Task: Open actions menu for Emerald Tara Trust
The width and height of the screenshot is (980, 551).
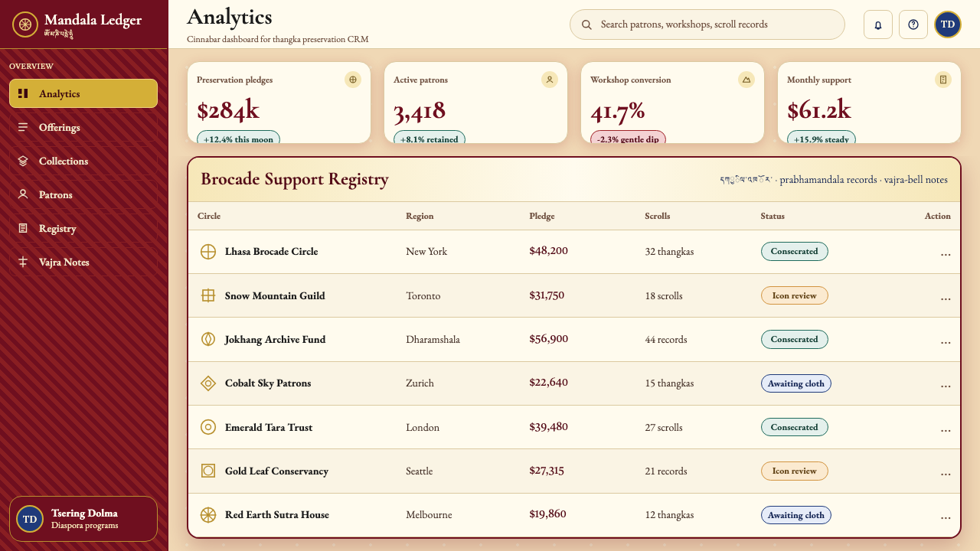Action: 946,429
